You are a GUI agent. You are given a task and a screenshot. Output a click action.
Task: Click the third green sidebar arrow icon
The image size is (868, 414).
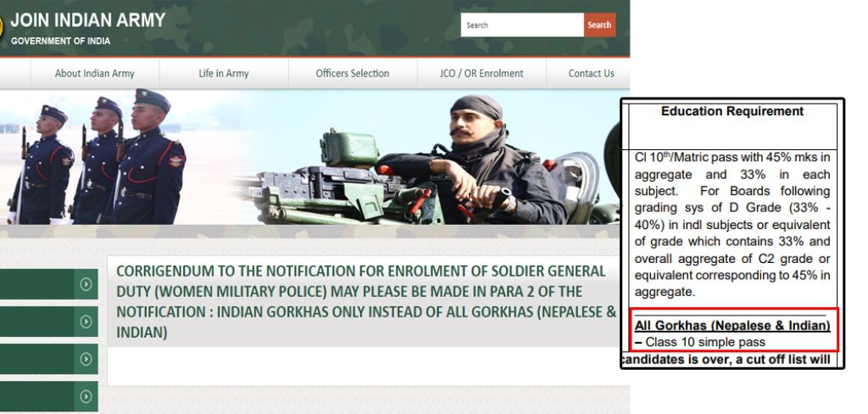86,359
